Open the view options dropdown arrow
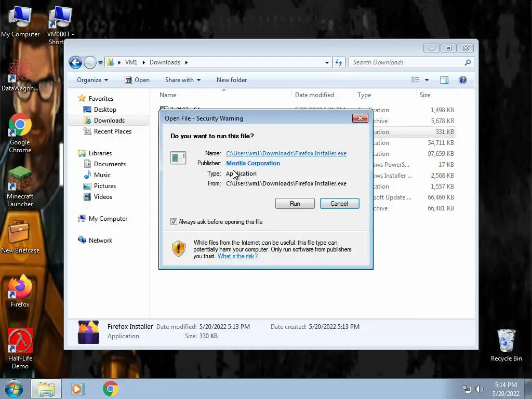The image size is (532, 399). [x=427, y=80]
